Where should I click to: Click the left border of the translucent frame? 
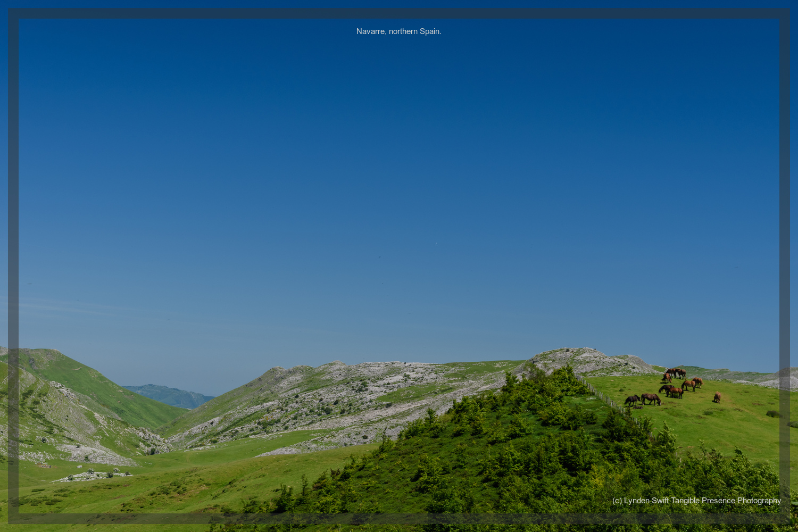[x=13, y=266]
